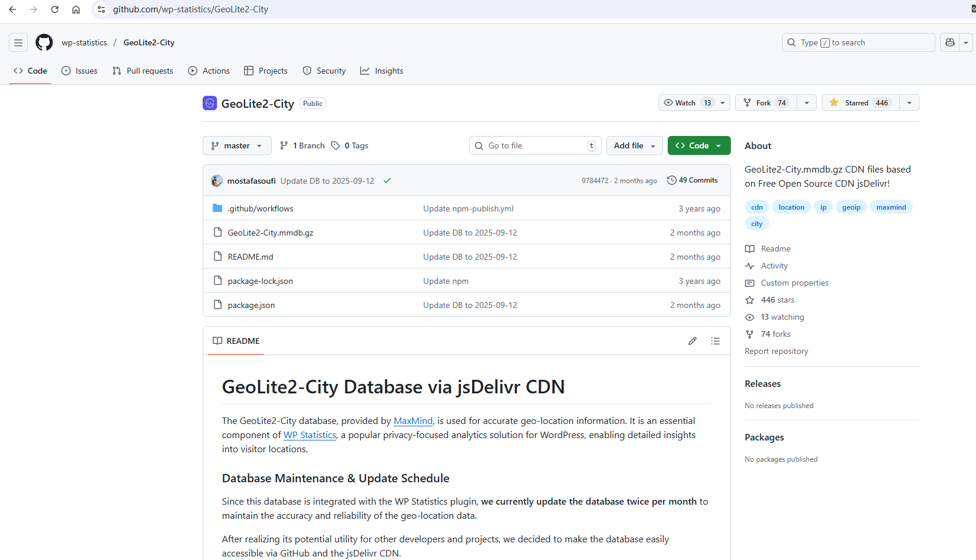Click the GeoLite2-City repository avatar icon

(x=210, y=103)
